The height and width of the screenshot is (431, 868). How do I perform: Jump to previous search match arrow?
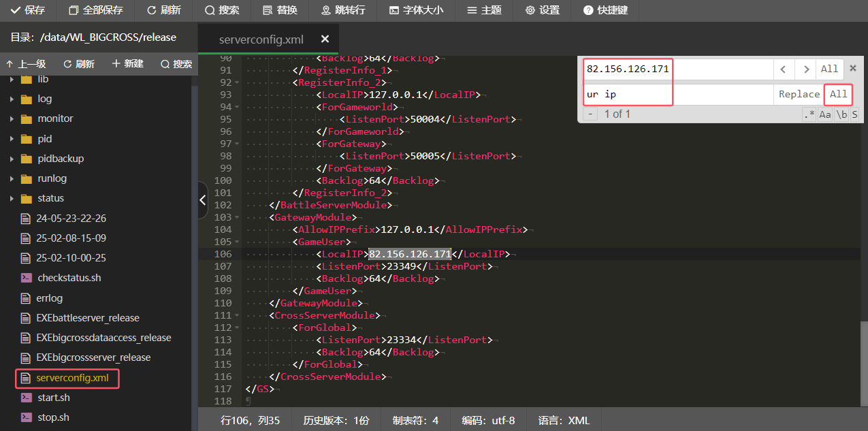(784, 69)
